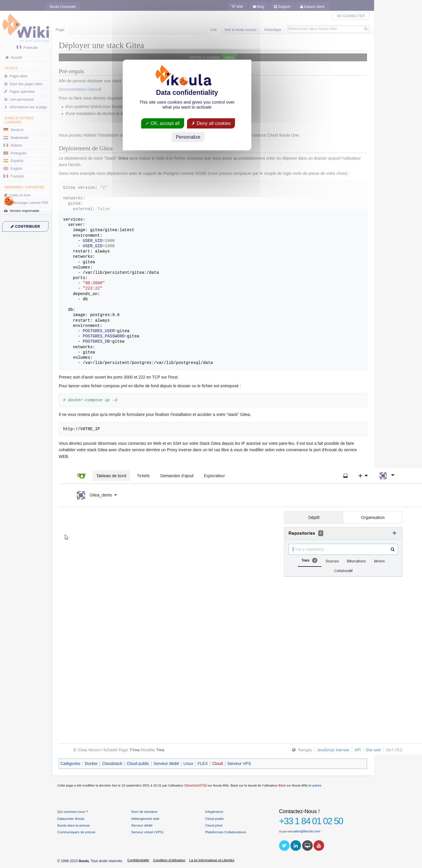Click the Gitea notifications inbox icon

point(345,475)
